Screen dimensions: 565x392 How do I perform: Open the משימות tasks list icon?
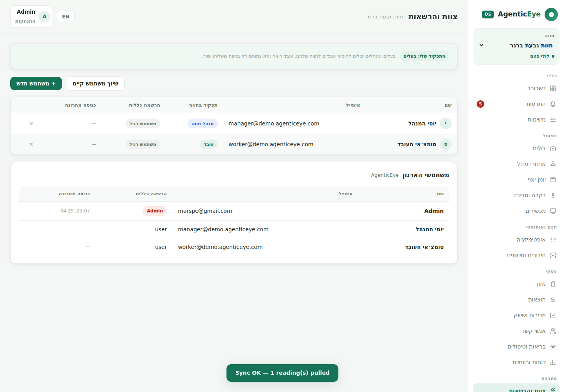pos(553,120)
